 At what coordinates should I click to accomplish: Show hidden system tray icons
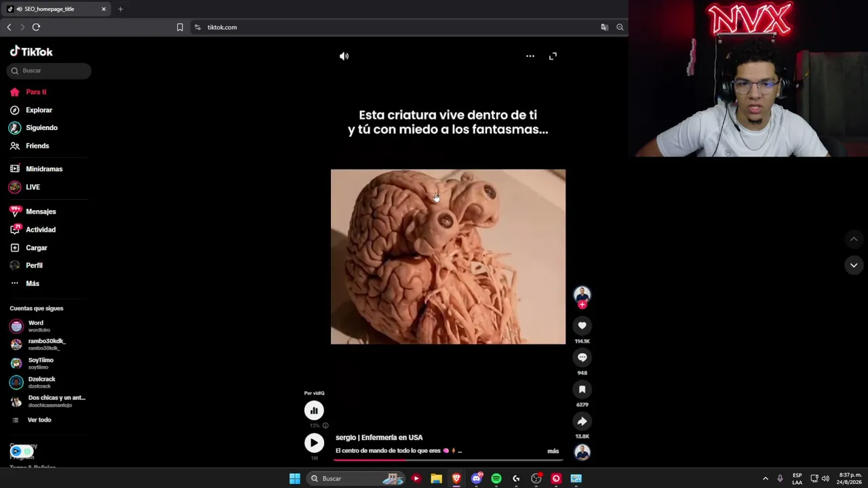tap(766, 479)
